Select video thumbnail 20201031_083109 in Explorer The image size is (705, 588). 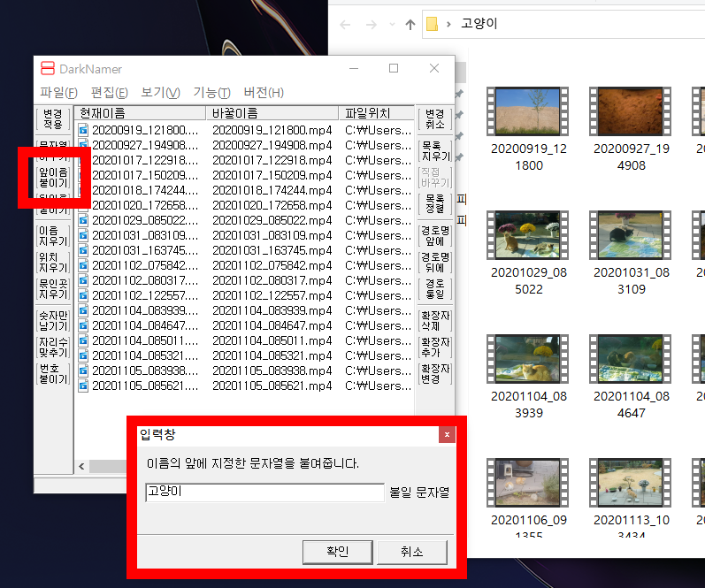(631, 235)
